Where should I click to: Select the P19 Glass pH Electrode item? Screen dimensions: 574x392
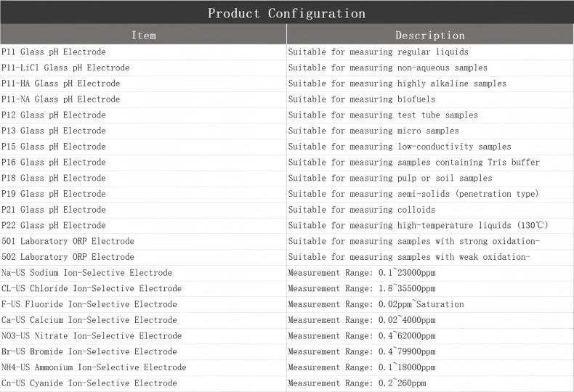pyautogui.click(x=54, y=194)
